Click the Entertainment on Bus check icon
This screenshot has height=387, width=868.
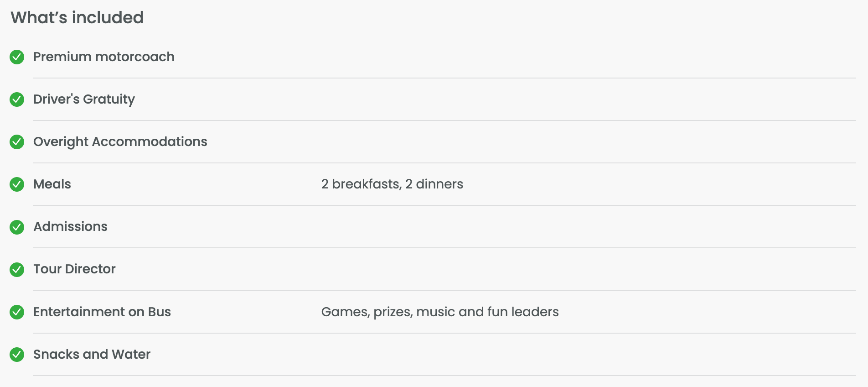(x=17, y=312)
